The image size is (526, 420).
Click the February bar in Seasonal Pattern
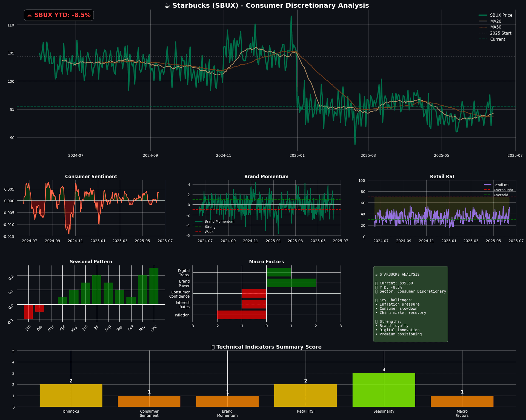(40, 308)
